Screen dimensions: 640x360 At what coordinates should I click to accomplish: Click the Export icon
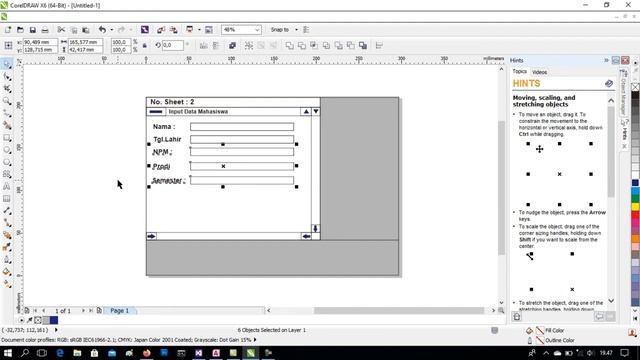click(173, 30)
